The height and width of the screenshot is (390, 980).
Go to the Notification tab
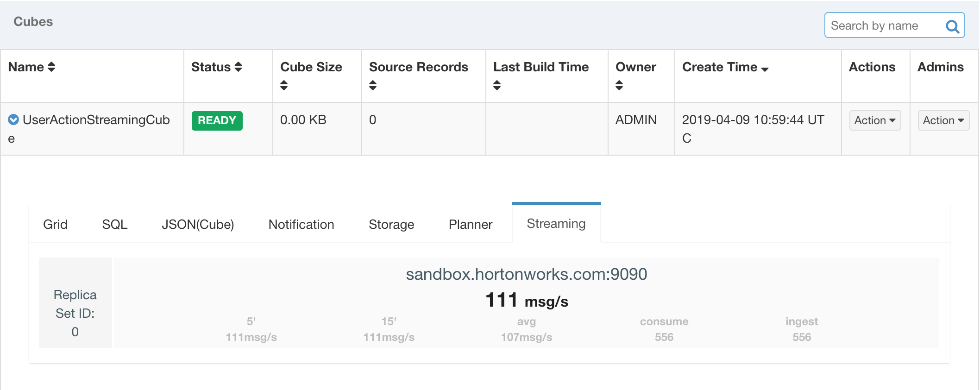301,225
